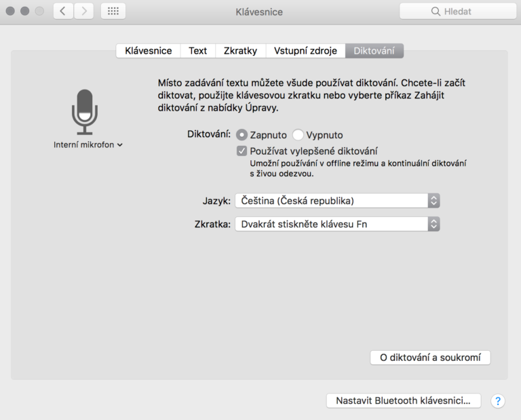Open the Zkratka shortcut dropdown

click(337, 224)
